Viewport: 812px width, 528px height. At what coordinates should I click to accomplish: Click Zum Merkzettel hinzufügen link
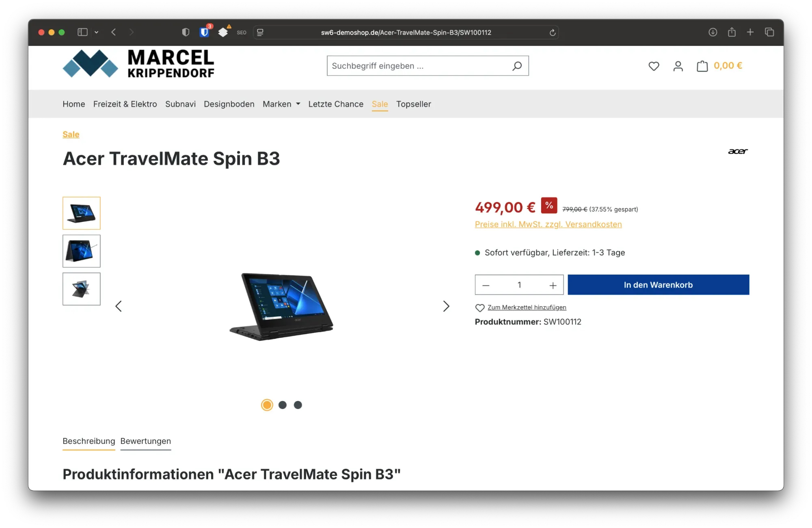pyautogui.click(x=527, y=307)
